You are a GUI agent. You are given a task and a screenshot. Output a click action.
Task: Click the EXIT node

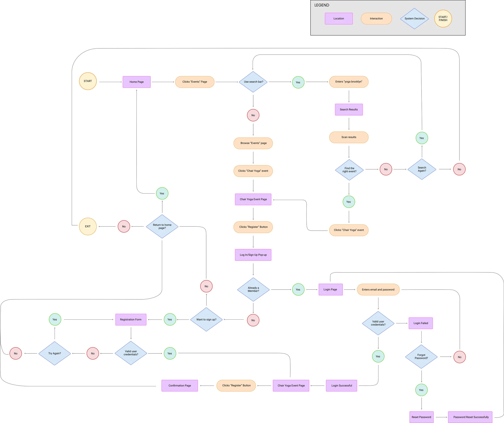tap(88, 226)
